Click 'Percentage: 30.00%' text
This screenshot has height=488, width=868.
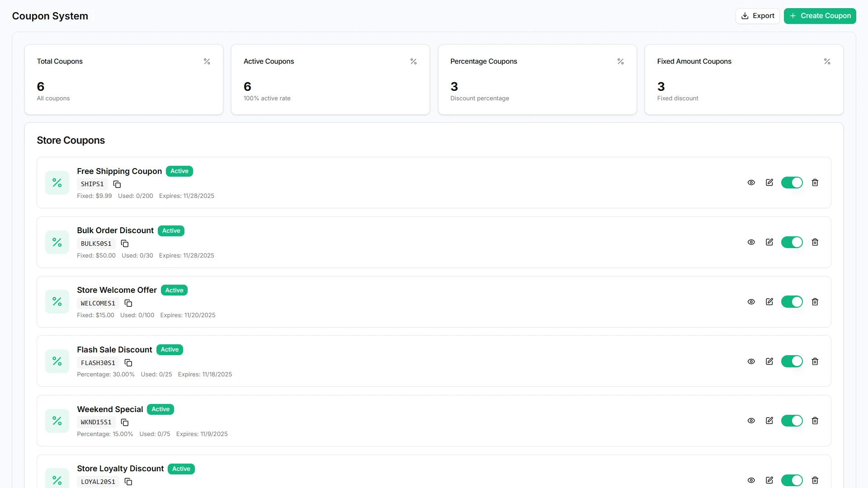(x=106, y=375)
